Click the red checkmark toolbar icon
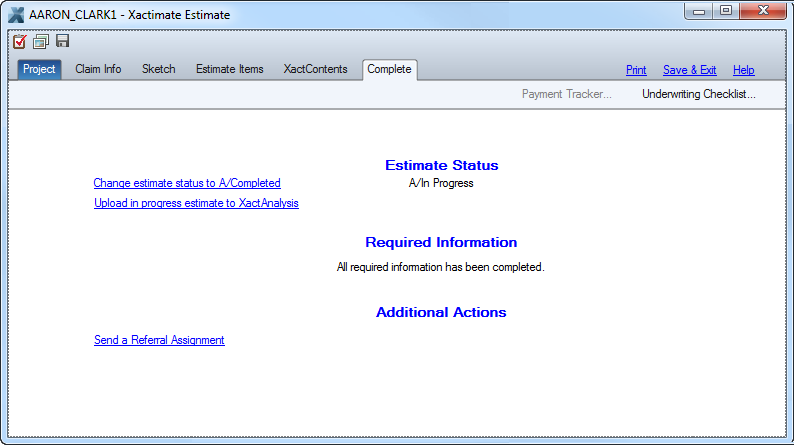 (x=20, y=42)
